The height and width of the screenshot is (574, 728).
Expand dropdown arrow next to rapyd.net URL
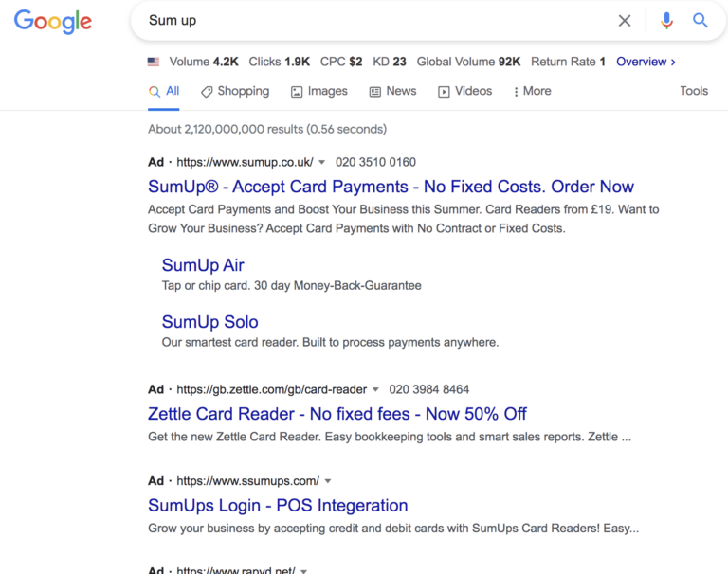click(303, 571)
